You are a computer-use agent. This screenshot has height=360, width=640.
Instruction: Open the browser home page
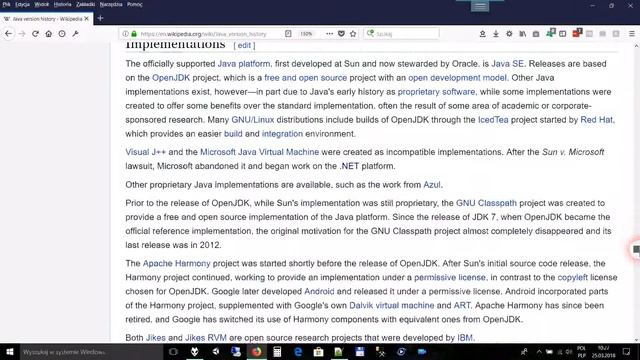(x=49, y=33)
